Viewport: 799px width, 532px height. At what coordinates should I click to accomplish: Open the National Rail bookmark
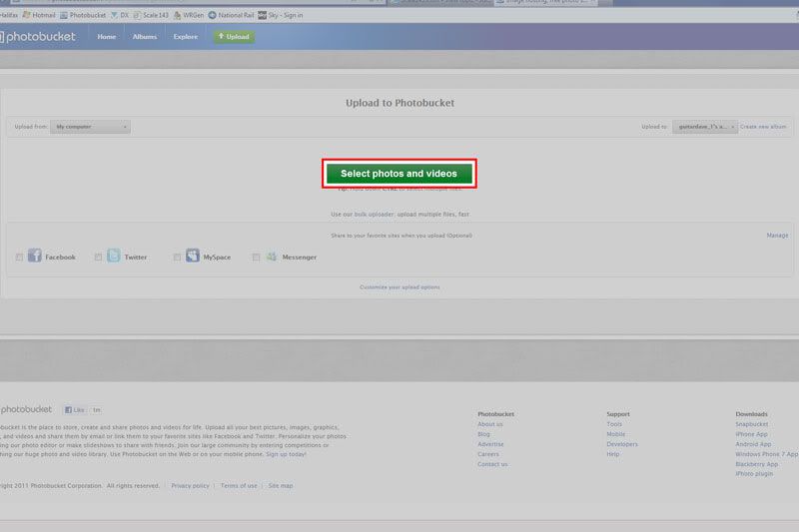(231, 15)
